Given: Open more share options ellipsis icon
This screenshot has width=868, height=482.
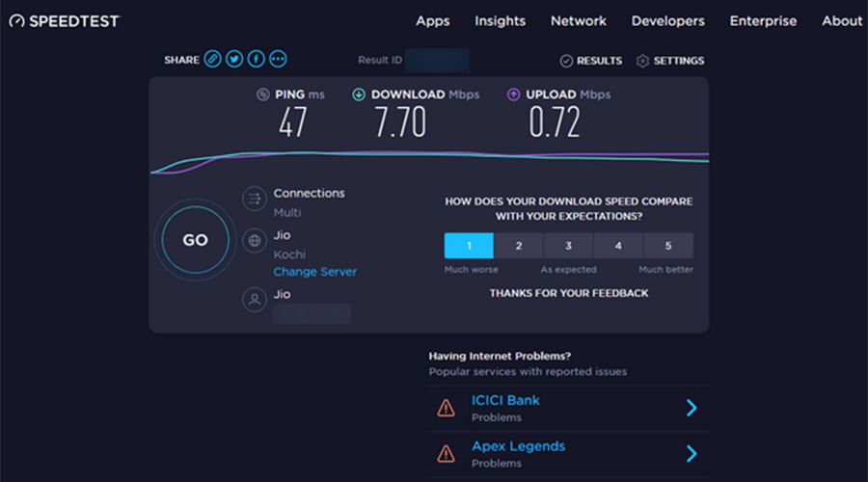Looking at the screenshot, I should point(279,60).
